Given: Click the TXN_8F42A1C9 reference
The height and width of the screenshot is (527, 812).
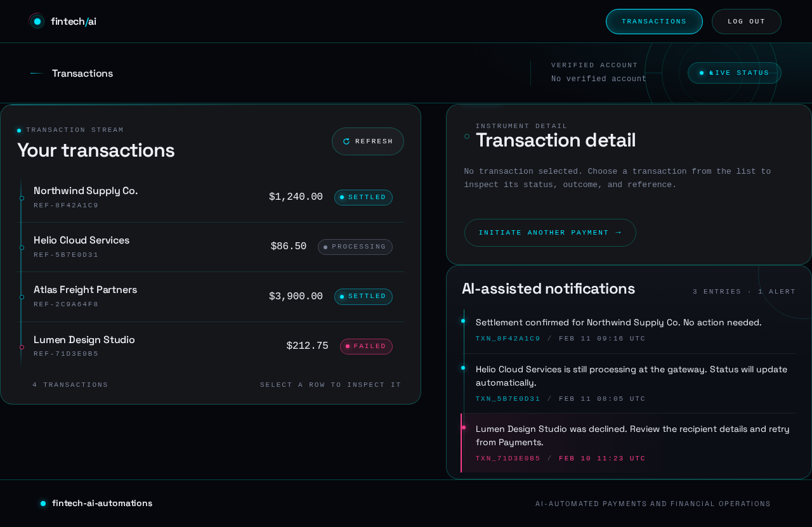Looking at the screenshot, I should pos(508,339).
